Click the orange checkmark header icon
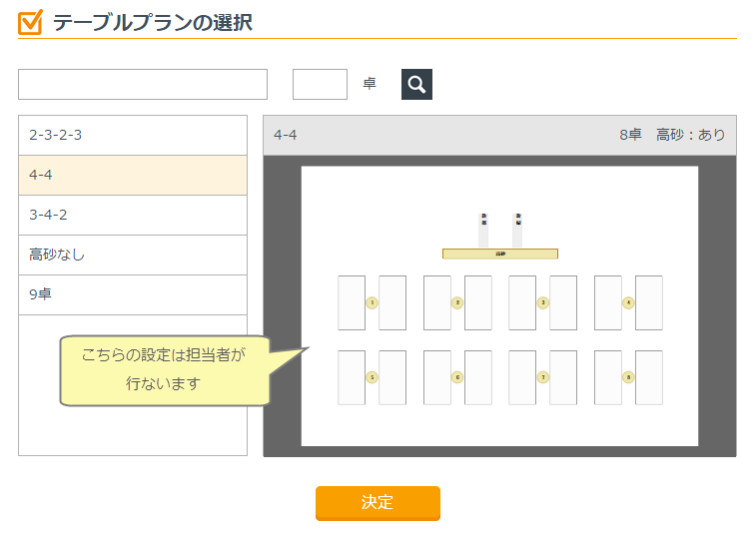The width and height of the screenshot is (756, 535). (x=30, y=22)
